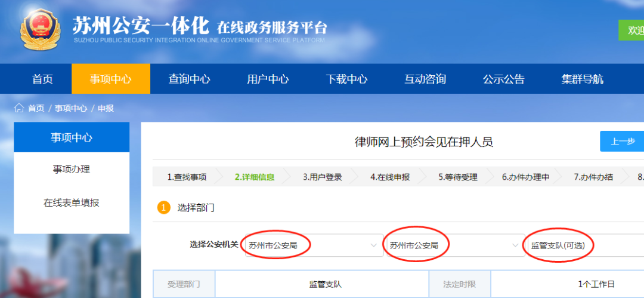The width and height of the screenshot is (644, 298).
Task: Click 事项中心 breadcrumb link
Action: tap(71, 108)
